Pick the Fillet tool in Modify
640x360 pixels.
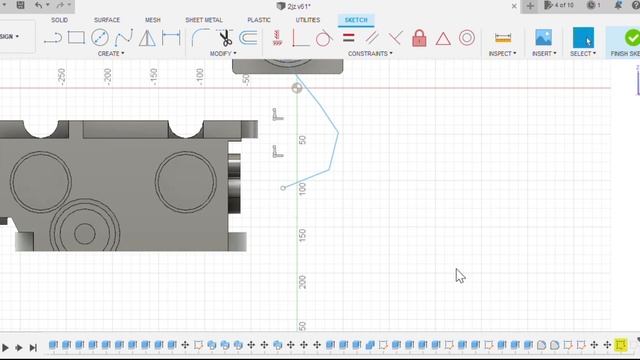tap(200, 38)
